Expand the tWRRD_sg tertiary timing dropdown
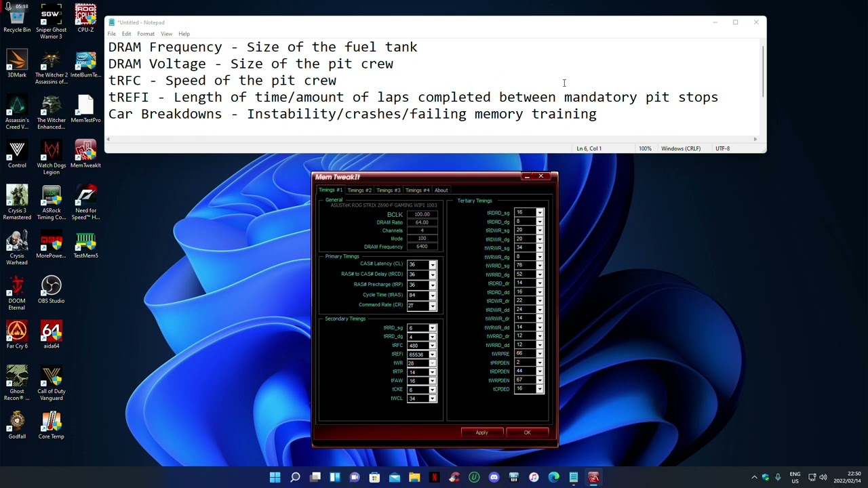The image size is (868, 488). tap(540, 266)
